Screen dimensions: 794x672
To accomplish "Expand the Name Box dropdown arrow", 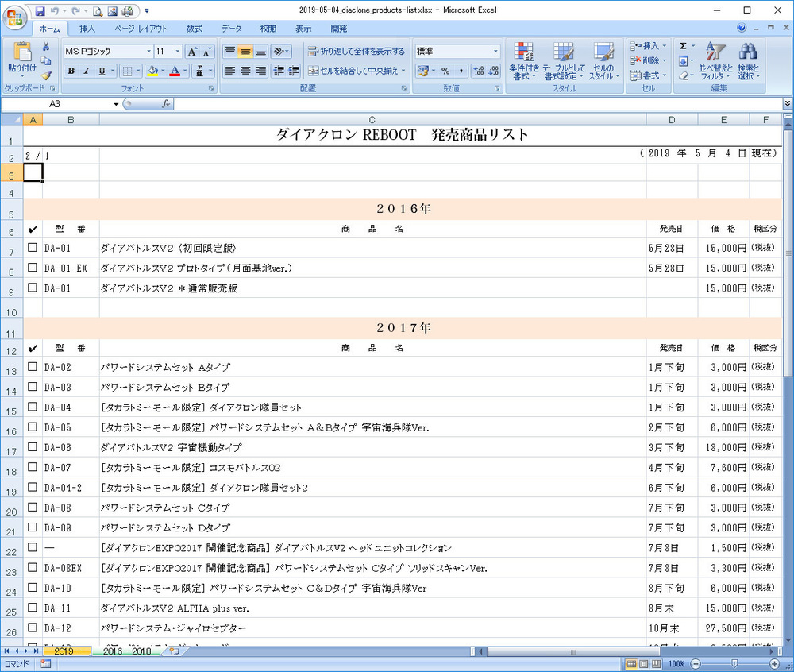I will [x=116, y=104].
